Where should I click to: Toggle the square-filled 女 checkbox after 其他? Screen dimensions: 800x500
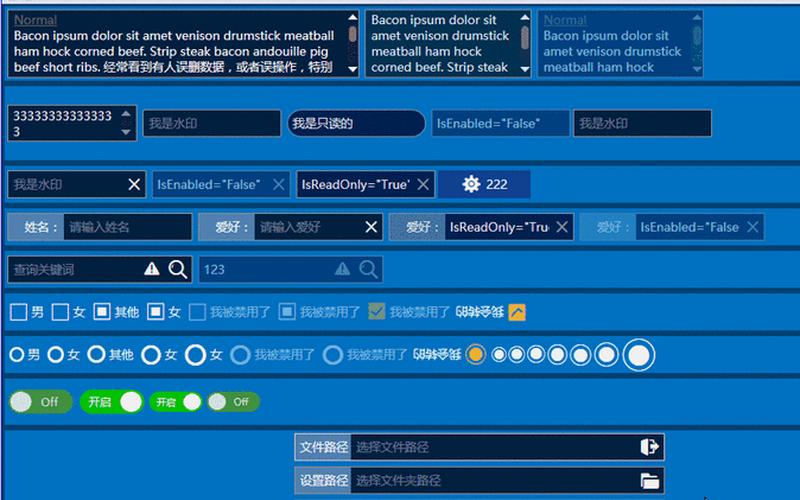coord(155,311)
